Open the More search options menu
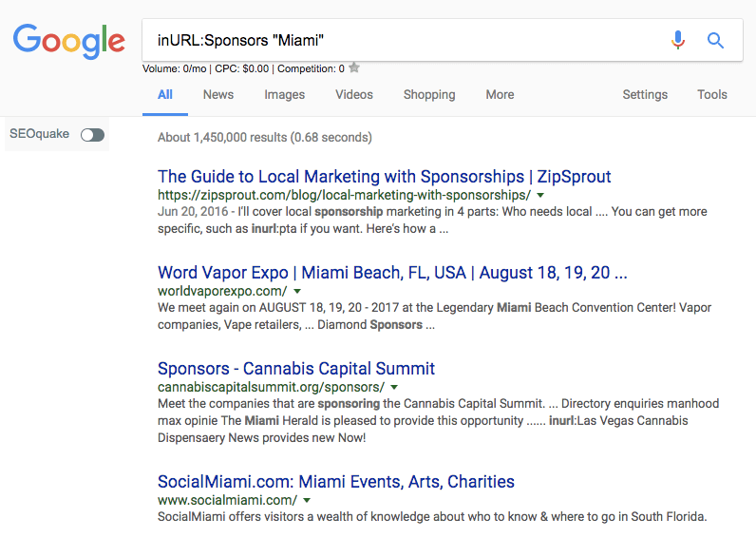The height and width of the screenshot is (538, 756). coord(500,94)
